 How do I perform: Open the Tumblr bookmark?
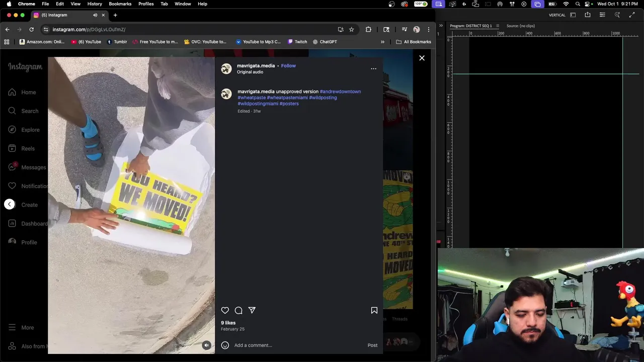tap(117, 42)
